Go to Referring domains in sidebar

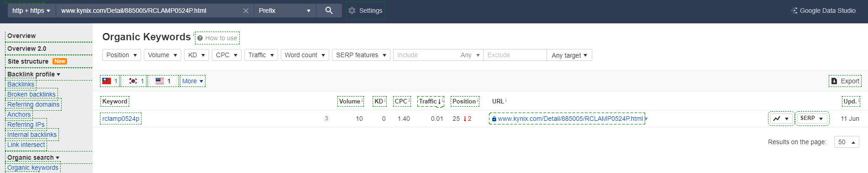pyautogui.click(x=33, y=104)
